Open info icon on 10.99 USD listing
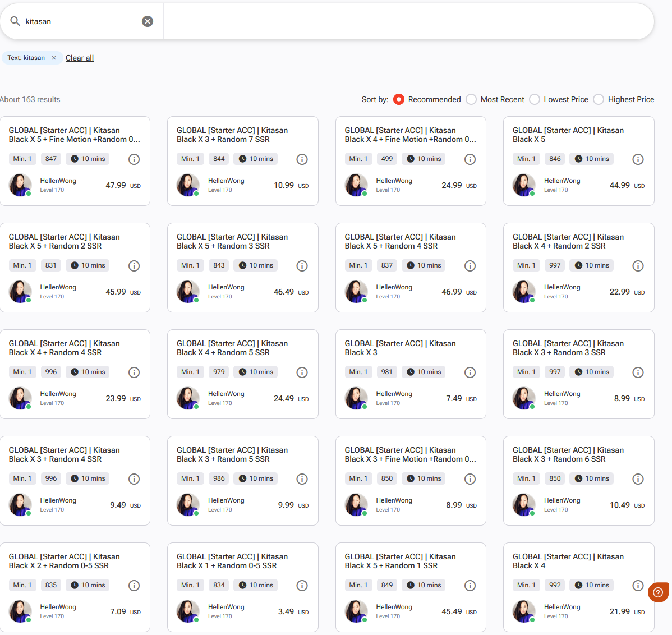 tap(302, 159)
